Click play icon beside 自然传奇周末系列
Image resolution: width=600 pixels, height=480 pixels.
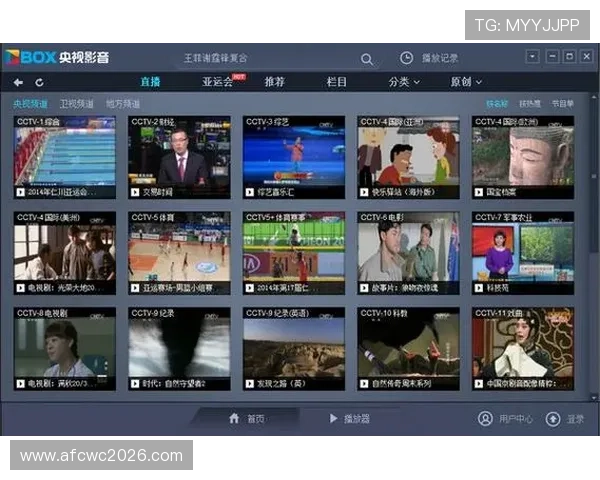click(364, 384)
